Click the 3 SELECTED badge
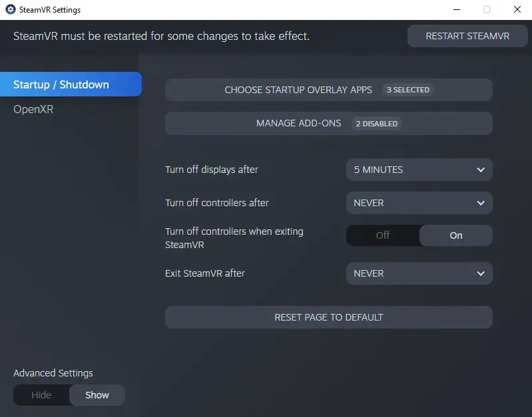The width and height of the screenshot is (532, 417). click(x=407, y=90)
